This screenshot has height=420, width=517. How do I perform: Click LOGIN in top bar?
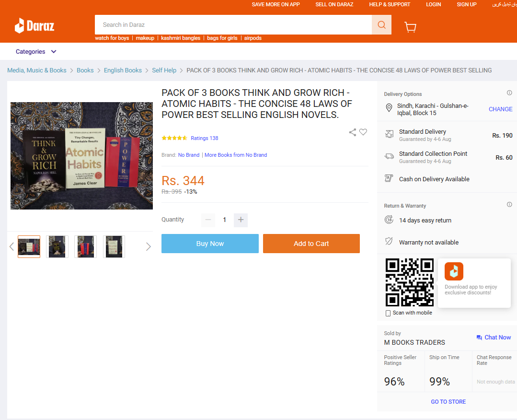point(433,4)
